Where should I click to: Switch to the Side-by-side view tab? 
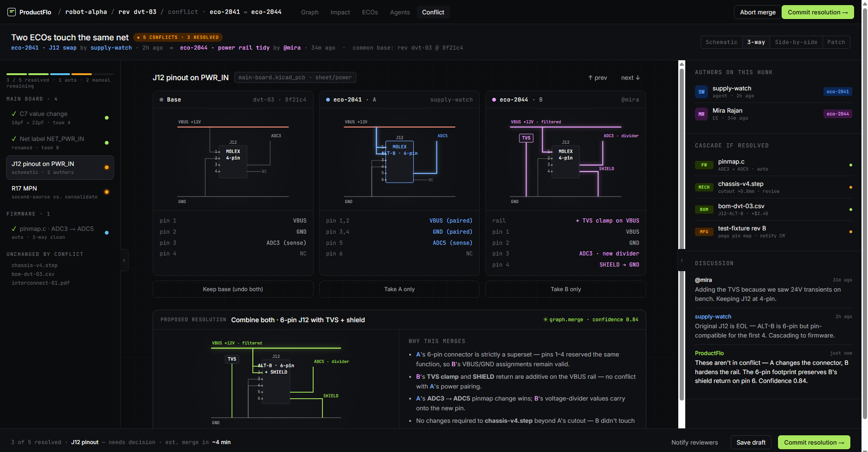(796, 42)
